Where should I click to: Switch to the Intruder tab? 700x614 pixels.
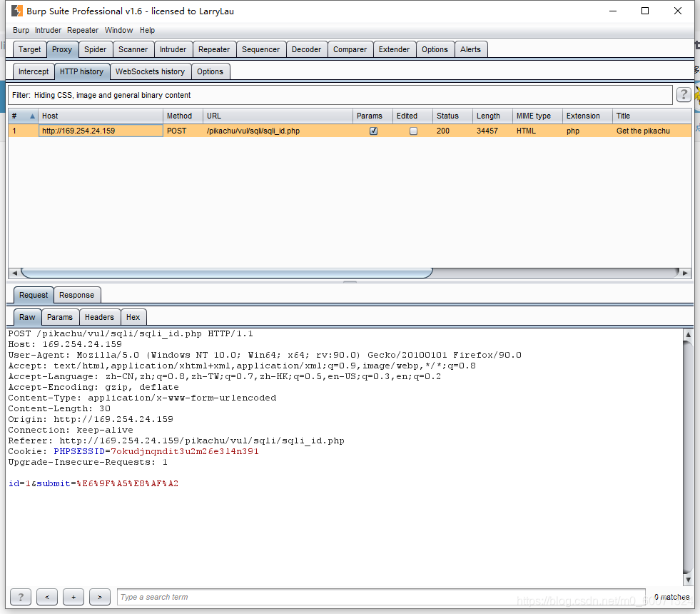click(173, 49)
